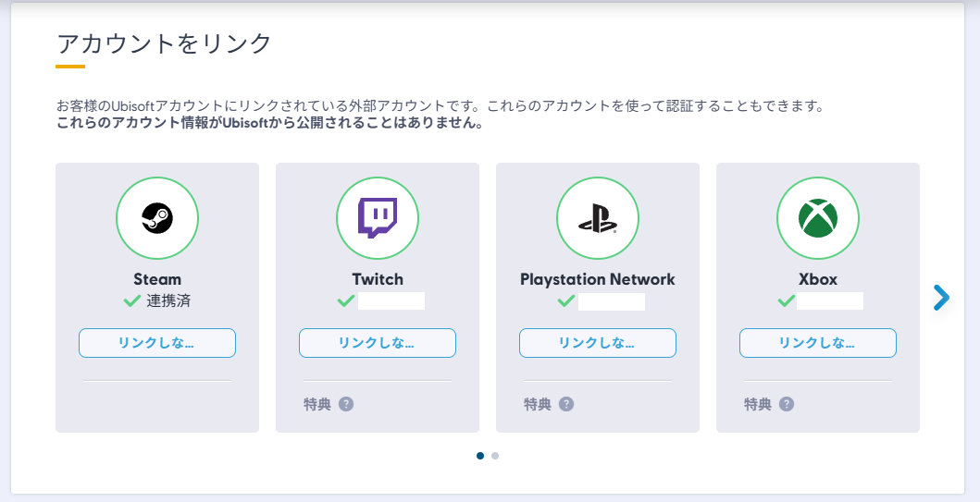Click the green checkmark under Twitch
The width and height of the screenshot is (980, 502).
346,300
